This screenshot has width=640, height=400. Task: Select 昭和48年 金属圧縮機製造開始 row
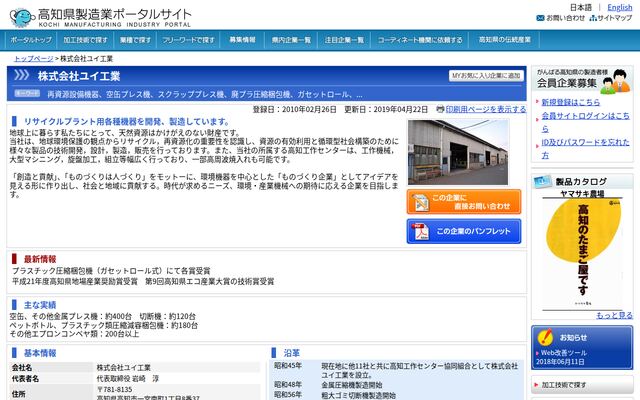tap(397, 385)
